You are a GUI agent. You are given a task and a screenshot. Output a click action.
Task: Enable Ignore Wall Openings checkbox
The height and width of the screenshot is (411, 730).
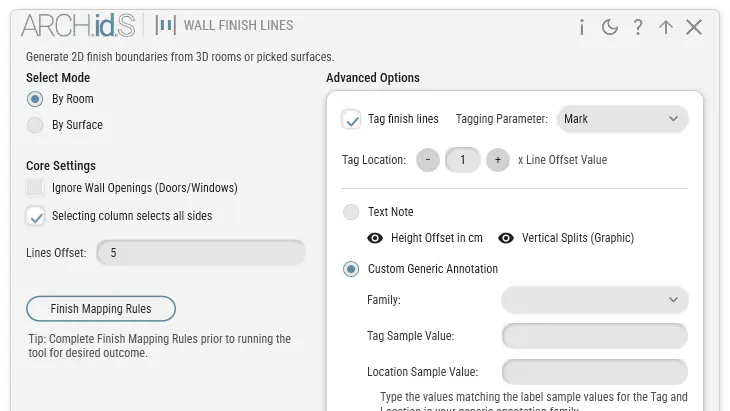click(35, 188)
